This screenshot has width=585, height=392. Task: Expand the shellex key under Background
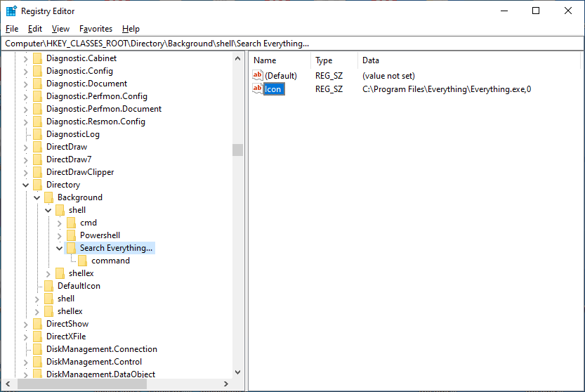[48, 274]
